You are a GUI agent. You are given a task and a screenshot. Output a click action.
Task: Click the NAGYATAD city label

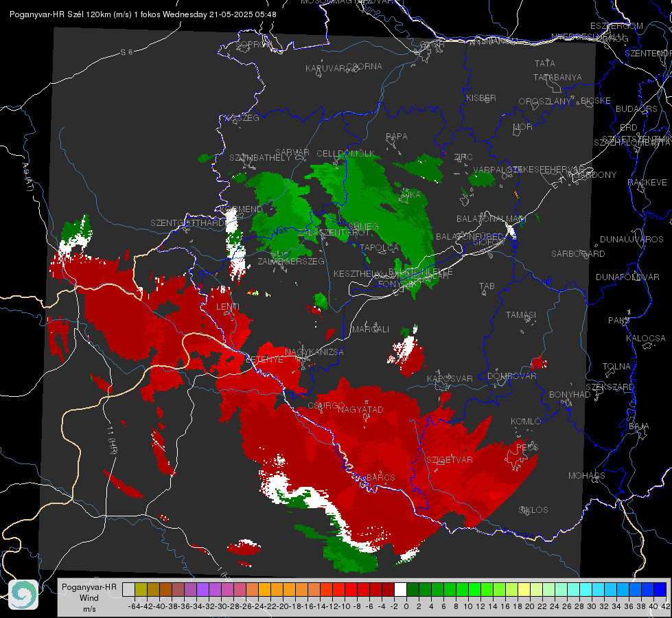coord(360,409)
